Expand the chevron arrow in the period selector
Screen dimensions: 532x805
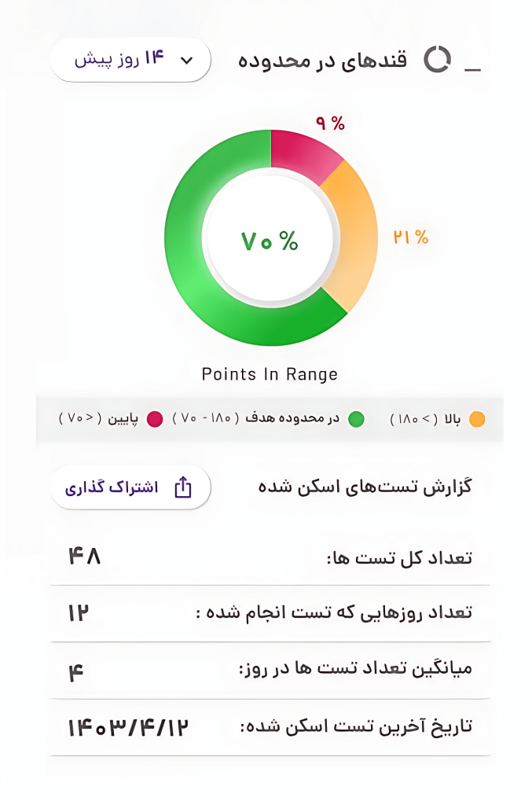point(186,61)
